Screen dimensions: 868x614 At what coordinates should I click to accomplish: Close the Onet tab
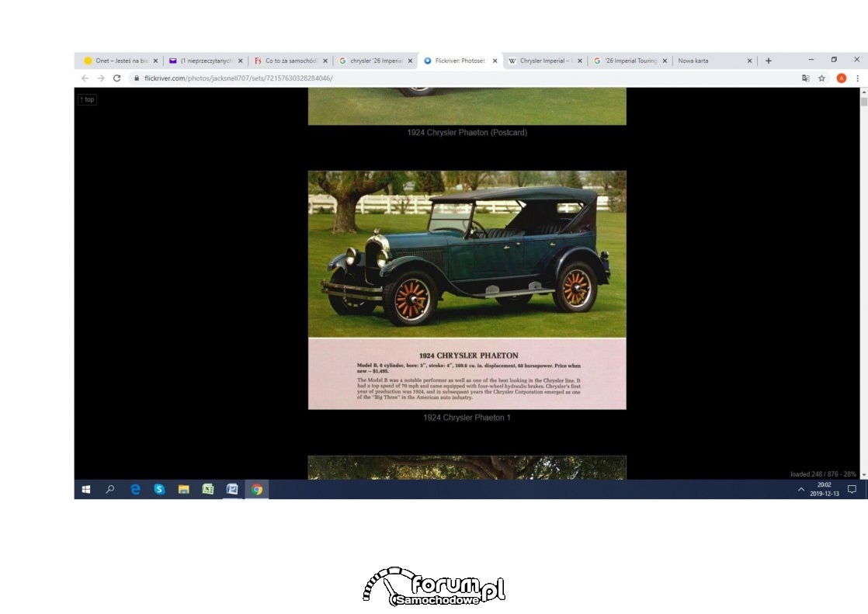click(155, 61)
